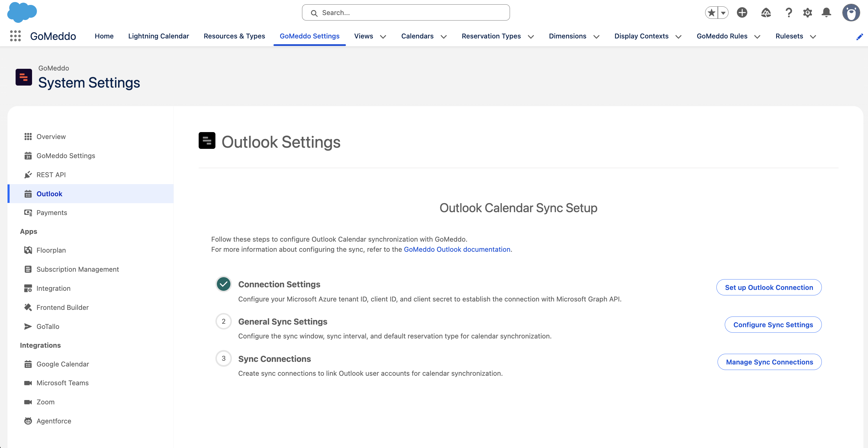Click the global Search field

[406, 12]
